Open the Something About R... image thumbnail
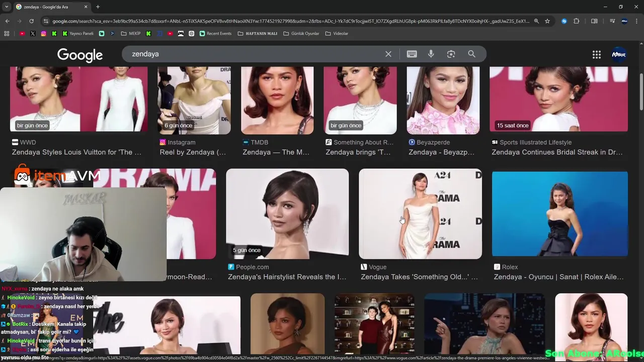Viewport: 644px width, 362px height. tap(360, 100)
